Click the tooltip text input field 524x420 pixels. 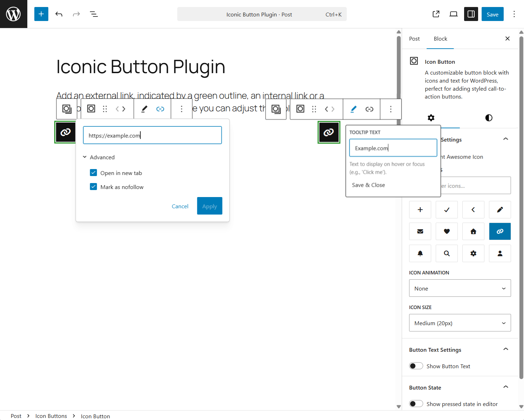click(x=393, y=148)
